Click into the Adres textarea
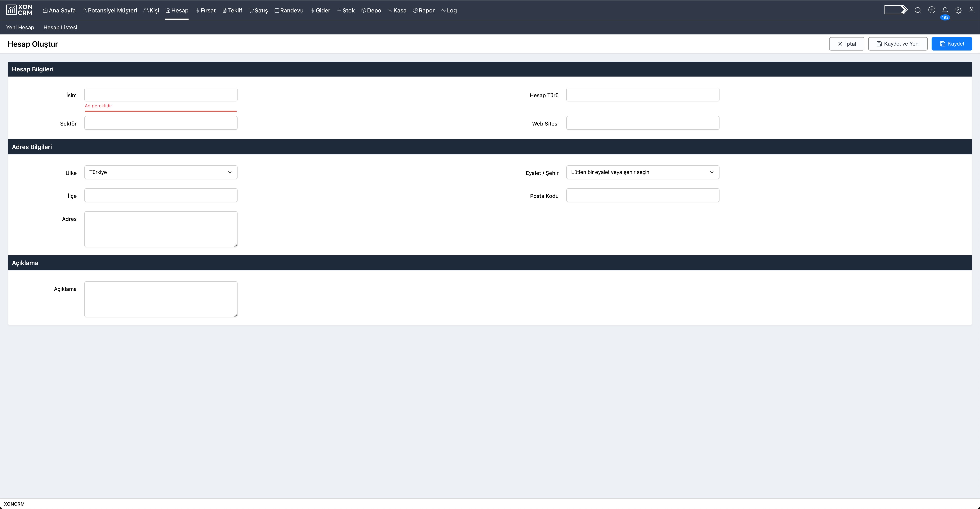The height and width of the screenshot is (509, 980). pos(161,229)
